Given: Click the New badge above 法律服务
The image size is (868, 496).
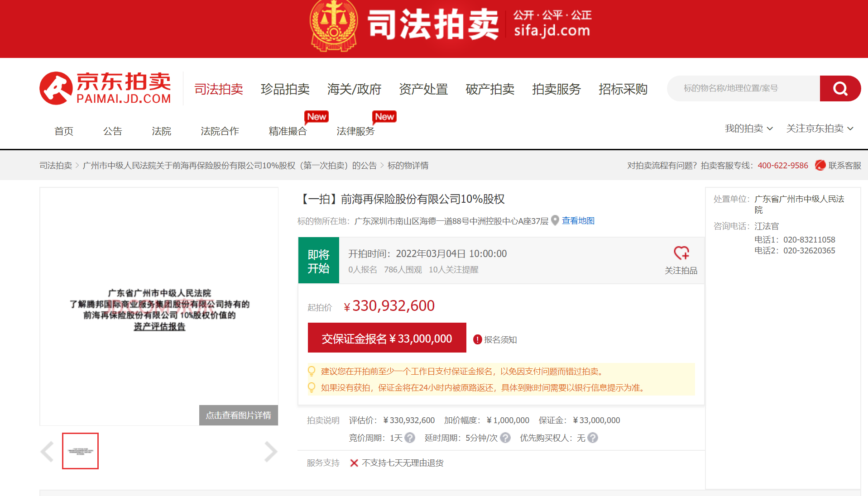Looking at the screenshot, I should point(384,117).
